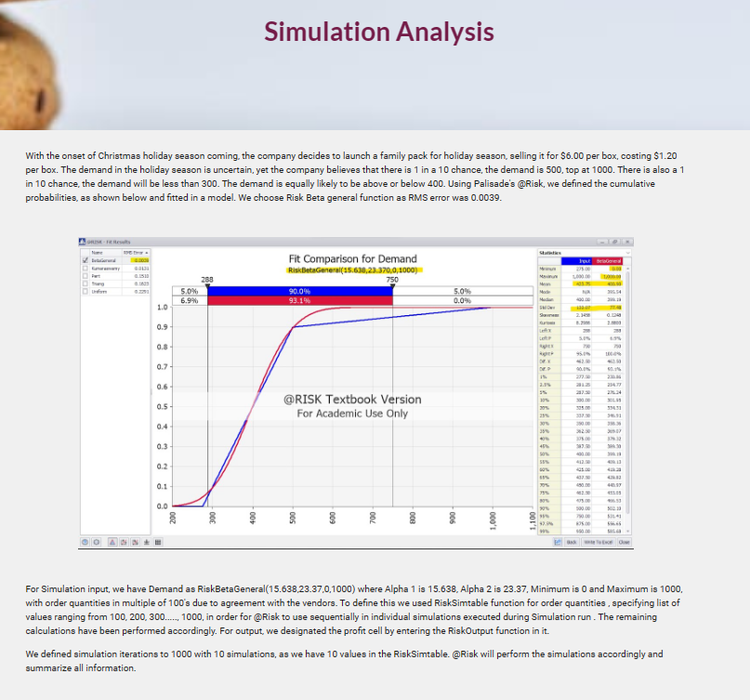Click the Input column header in Statistics
Image resolution: width=750 pixels, height=700 pixels.
(x=585, y=261)
